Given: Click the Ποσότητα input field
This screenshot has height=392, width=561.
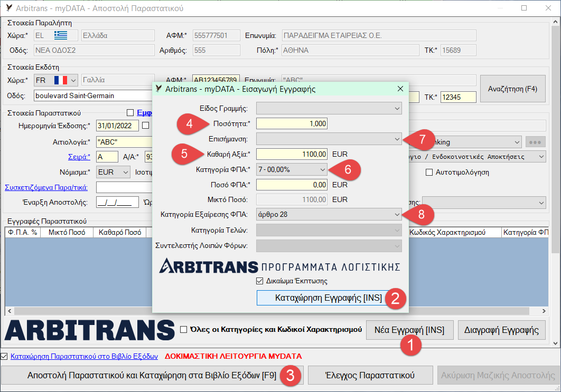Looking at the screenshot, I should 292,123.
